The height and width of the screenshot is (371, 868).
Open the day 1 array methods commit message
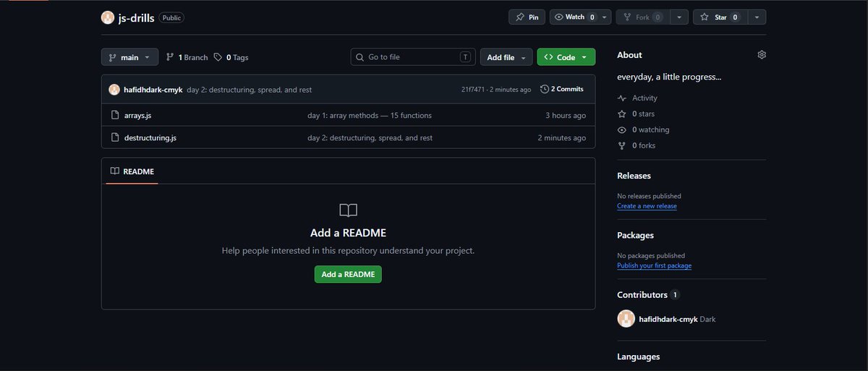click(370, 116)
